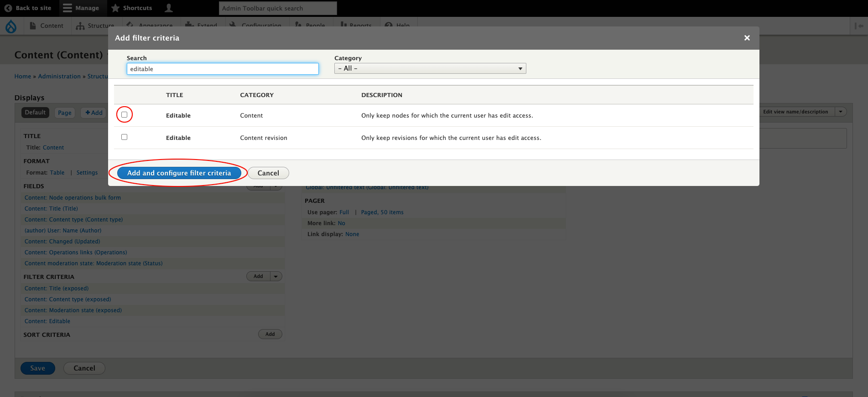Click Add button in Filter criteria section

pos(259,276)
